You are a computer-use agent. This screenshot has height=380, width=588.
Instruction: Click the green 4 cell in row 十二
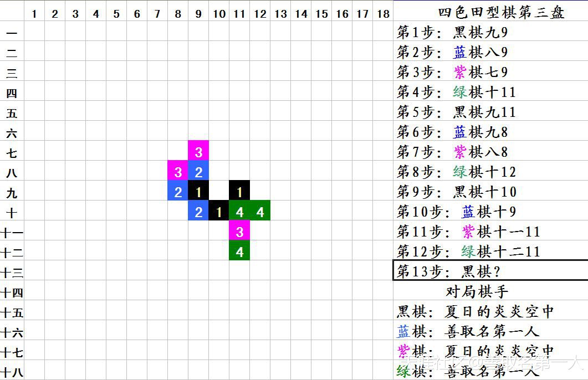(x=239, y=250)
